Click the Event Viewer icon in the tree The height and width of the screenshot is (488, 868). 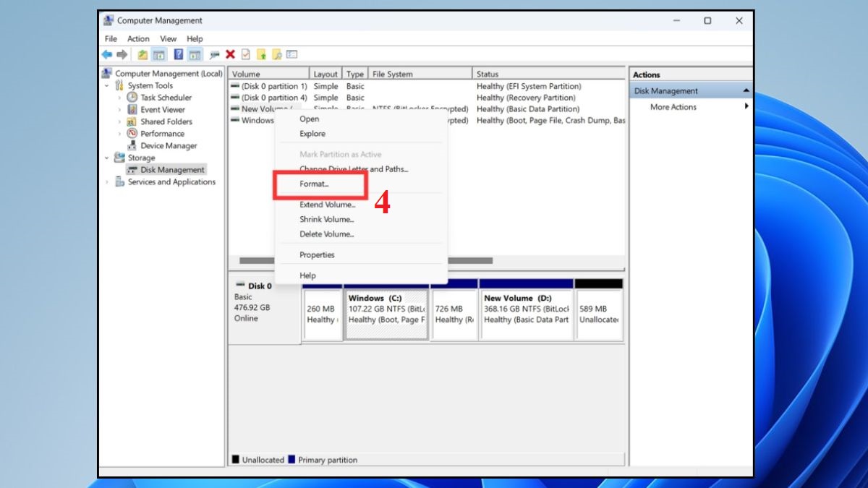(132, 109)
